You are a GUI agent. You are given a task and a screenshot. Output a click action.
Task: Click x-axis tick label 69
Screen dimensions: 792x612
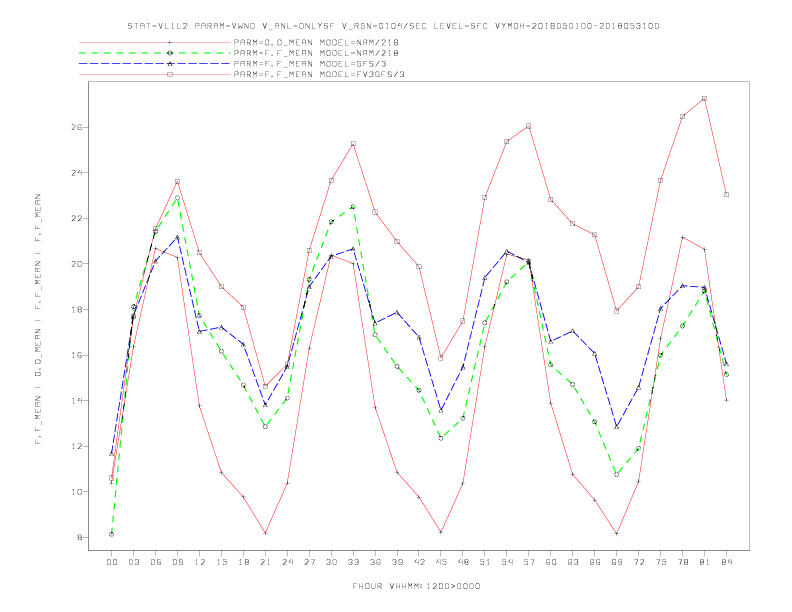pos(617,562)
